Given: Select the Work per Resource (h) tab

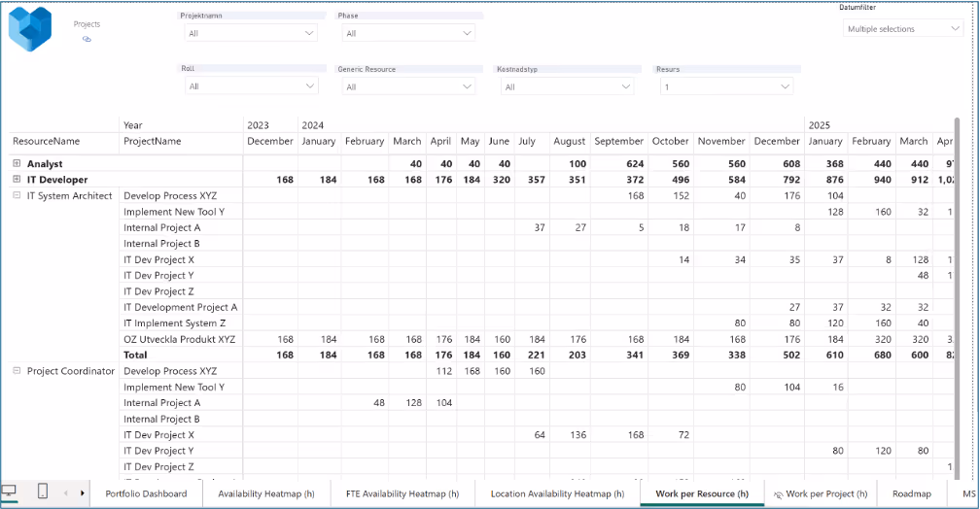Looking at the screenshot, I should (x=702, y=493).
